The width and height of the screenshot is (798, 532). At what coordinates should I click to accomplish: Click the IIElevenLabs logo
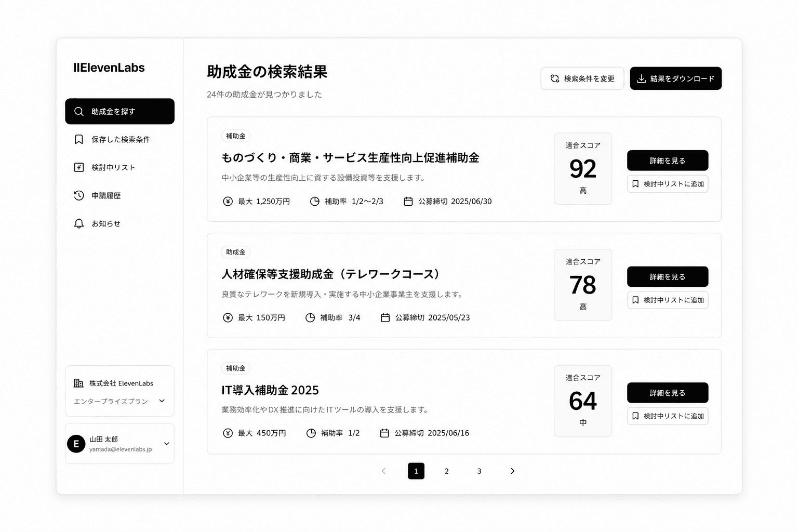point(109,68)
